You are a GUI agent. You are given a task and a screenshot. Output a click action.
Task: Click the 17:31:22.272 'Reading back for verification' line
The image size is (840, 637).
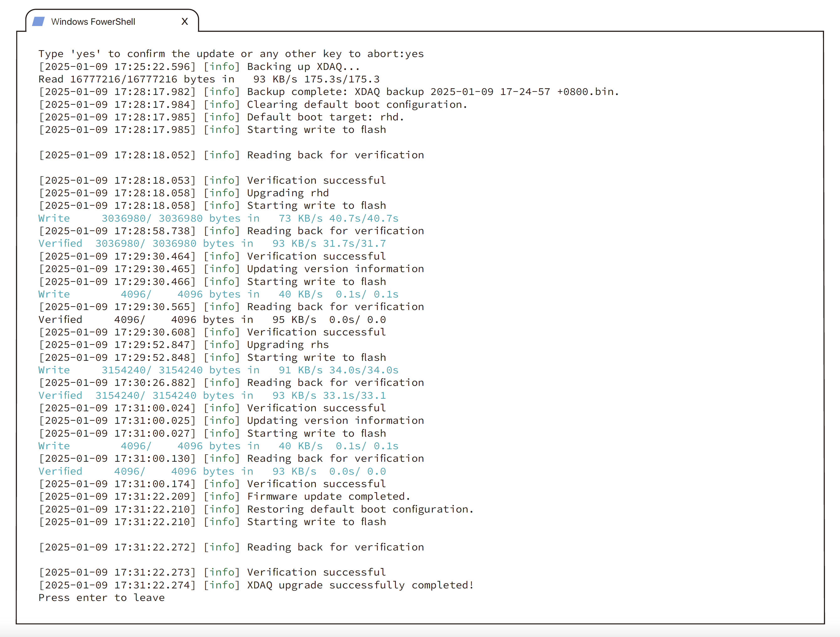(231, 547)
